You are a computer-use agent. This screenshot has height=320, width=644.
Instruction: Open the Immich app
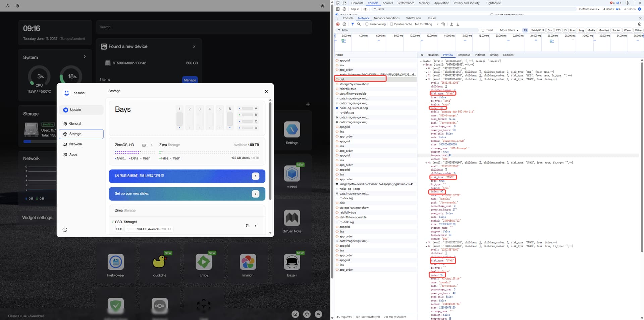248,262
